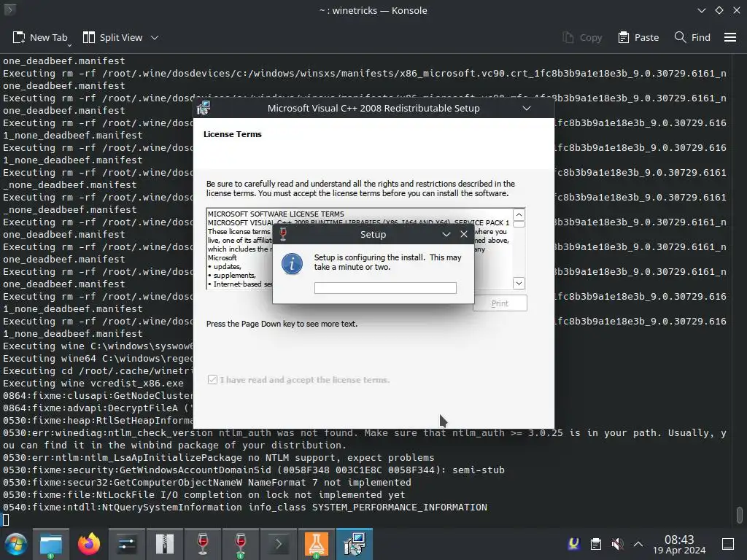
Task: Click the line with SYSTEM_PERFORMANCE_INFORMATION
Action: click(245, 507)
